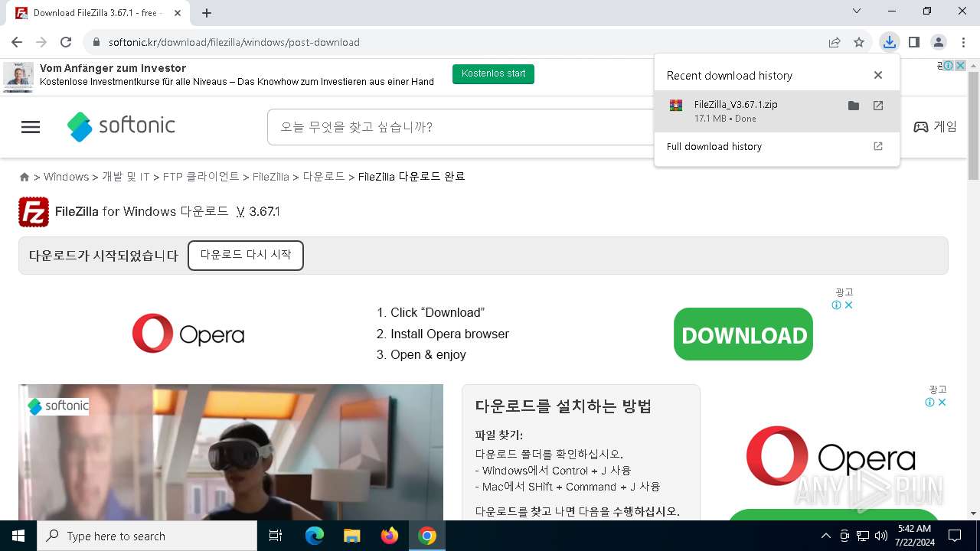Go to 다운로드 breadcrumb link
This screenshot has width=980, height=551.
pos(324,177)
